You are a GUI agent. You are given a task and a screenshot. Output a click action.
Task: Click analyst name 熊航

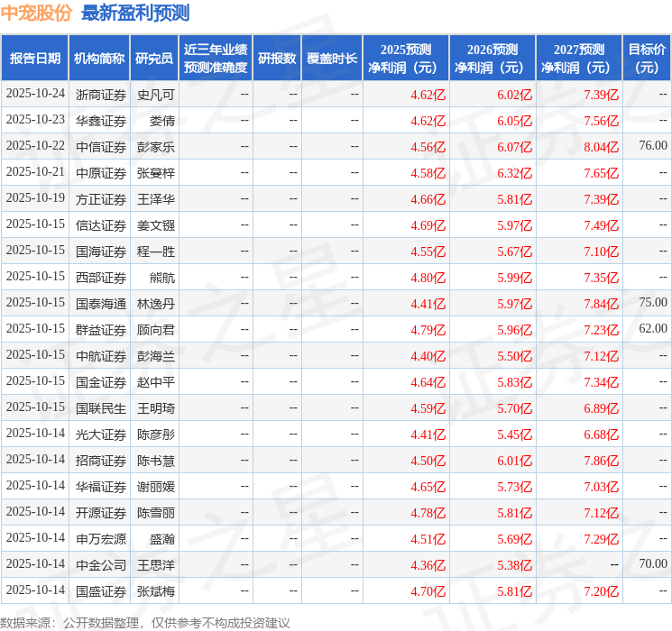(x=162, y=278)
